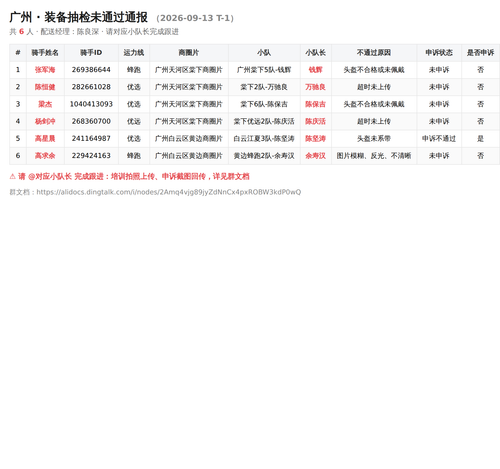This screenshot has height=469, width=500.
Task: Select rider name 梁杰 in row 3
Action: (x=45, y=104)
